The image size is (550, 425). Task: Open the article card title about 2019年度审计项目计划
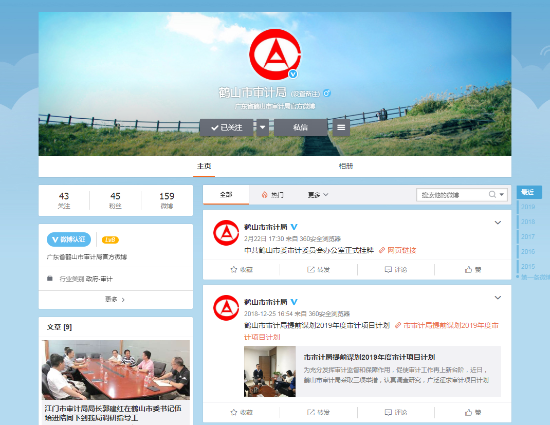coord(369,357)
